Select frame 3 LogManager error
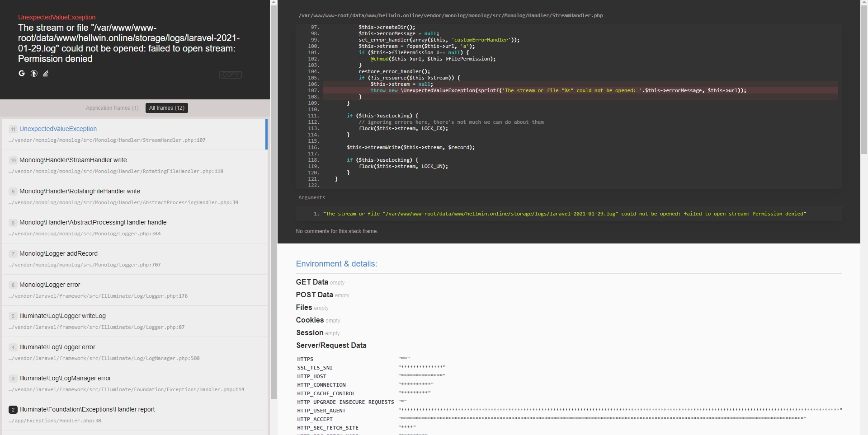This screenshot has width=868, height=435. 135,384
